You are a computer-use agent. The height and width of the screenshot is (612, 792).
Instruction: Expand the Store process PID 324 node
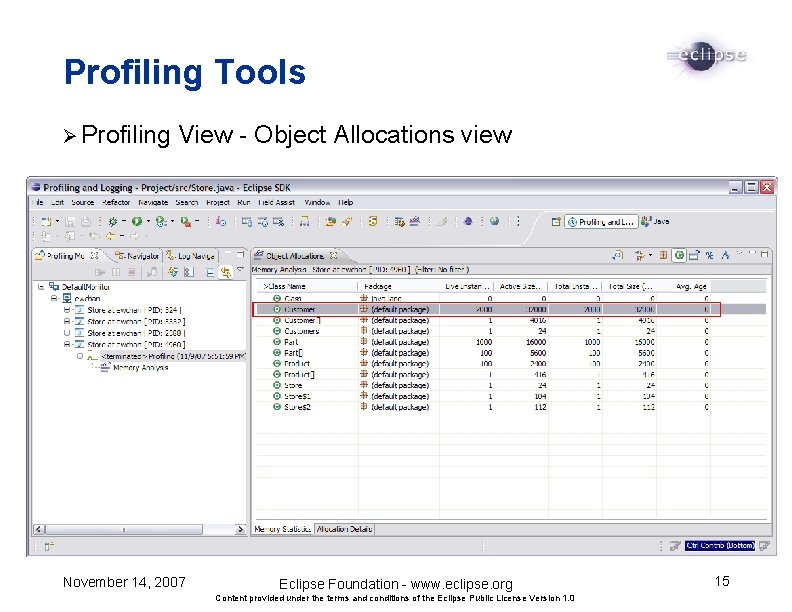pos(67,310)
